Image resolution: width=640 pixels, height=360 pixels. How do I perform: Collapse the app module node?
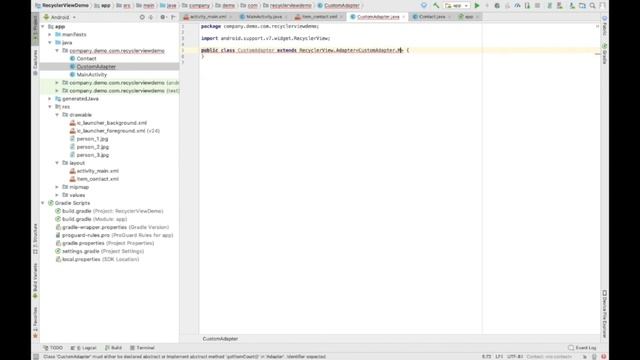pos(43,27)
